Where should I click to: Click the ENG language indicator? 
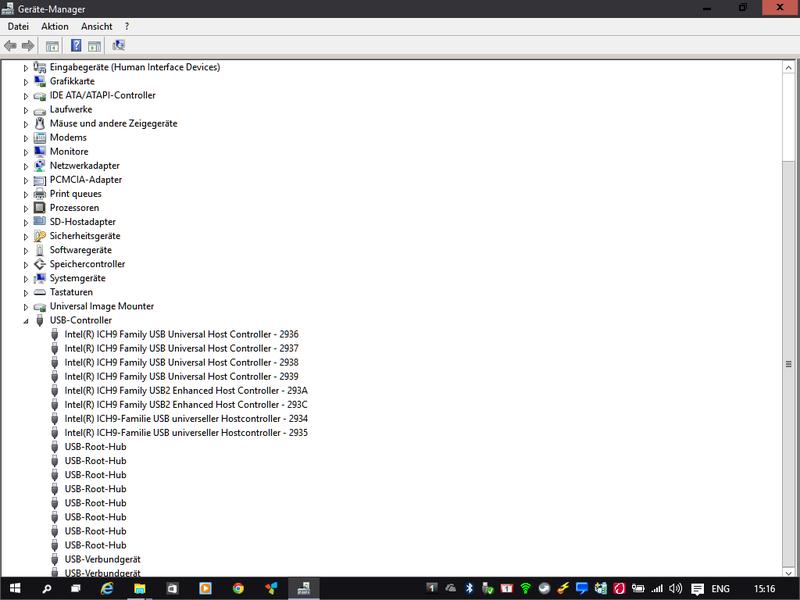coord(720,589)
